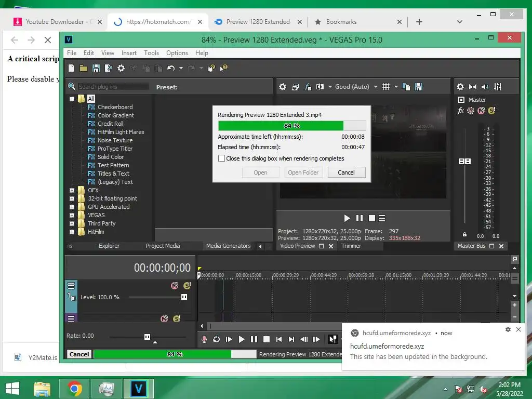Click the track 1 Level slider handle
Viewport: 532px width, 399px height.
tap(184, 297)
